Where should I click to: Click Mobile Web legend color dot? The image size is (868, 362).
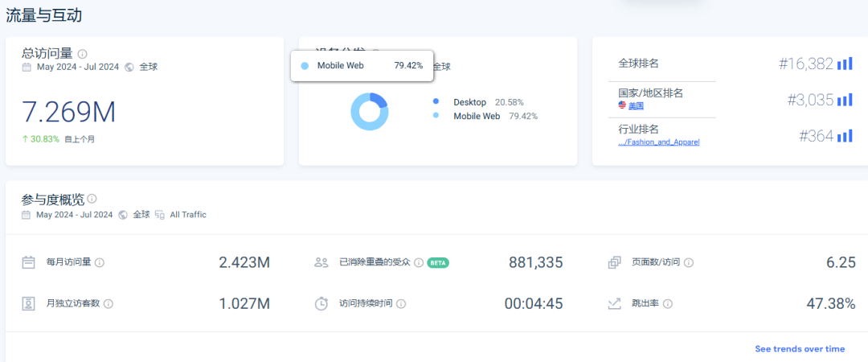point(436,116)
